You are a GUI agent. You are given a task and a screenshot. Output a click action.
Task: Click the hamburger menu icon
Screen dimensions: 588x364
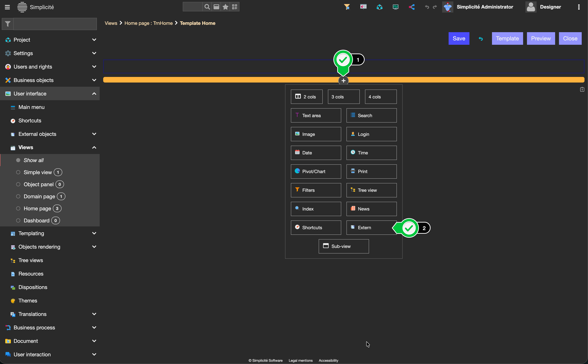7,7
